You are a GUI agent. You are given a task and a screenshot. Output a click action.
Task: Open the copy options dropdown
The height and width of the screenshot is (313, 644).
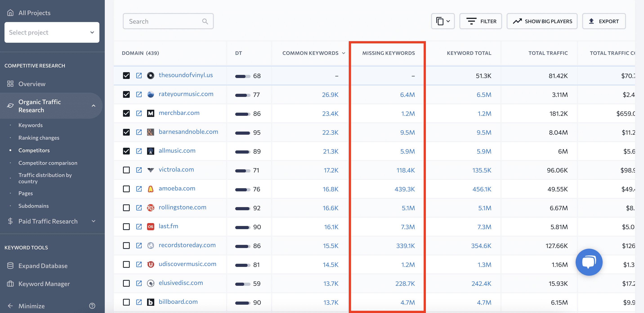[x=443, y=21]
